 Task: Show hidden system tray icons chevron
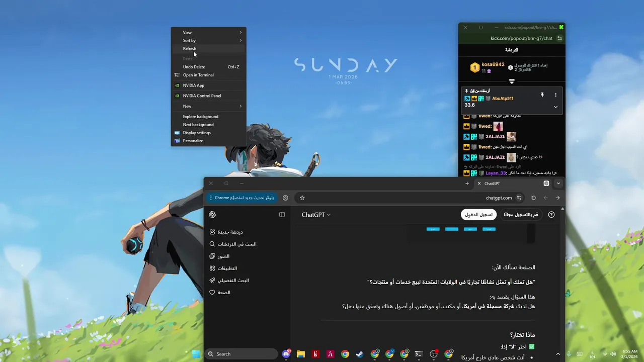point(557,354)
